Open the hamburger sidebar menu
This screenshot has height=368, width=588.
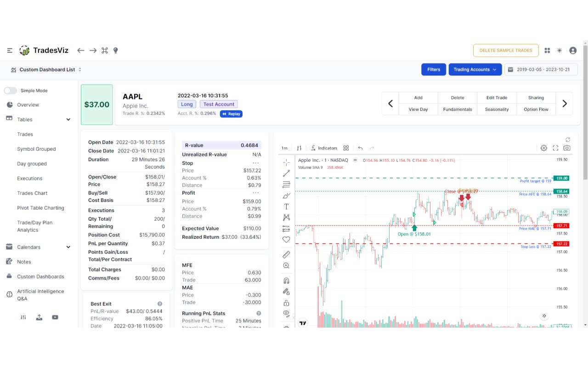click(10, 51)
